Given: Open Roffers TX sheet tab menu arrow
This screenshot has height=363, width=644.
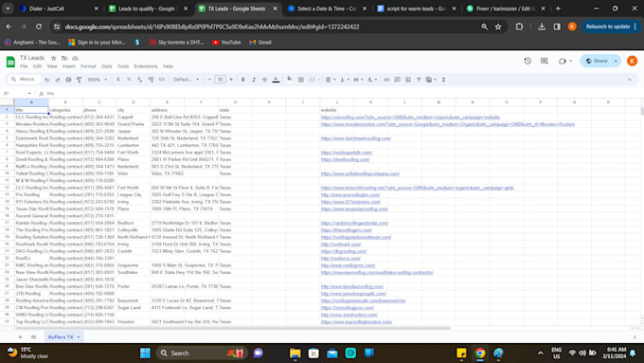Looking at the screenshot, I should click(x=79, y=337).
